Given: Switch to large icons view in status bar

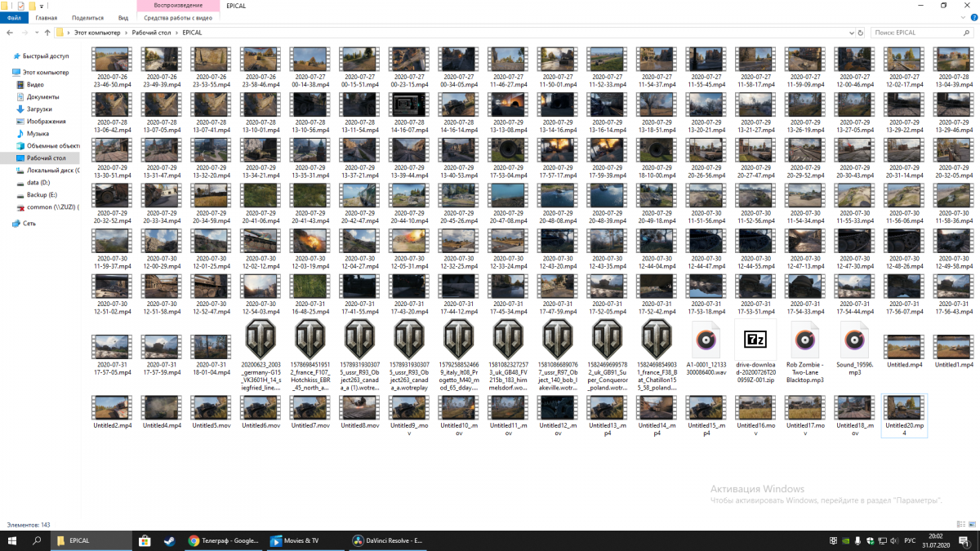Looking at the screenshot, I should point(972,524).
